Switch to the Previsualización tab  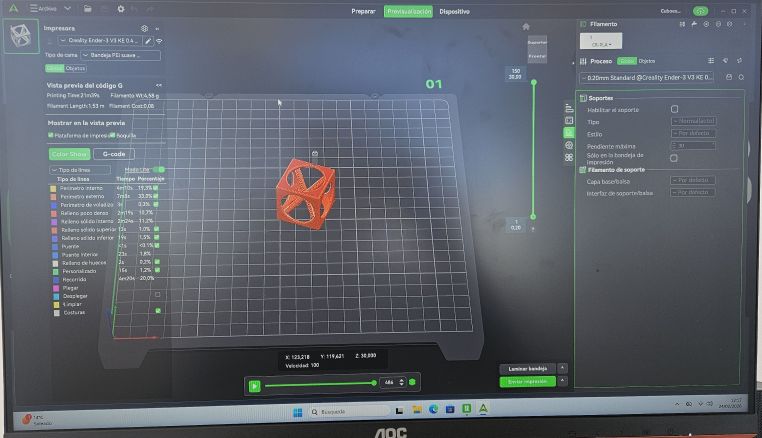click(409, 11)
